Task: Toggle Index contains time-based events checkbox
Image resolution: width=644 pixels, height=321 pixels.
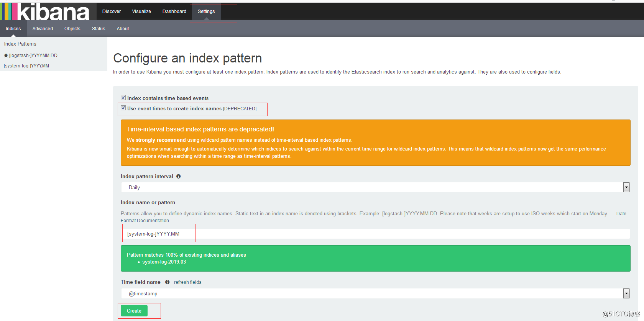Action: click(123, 98)
